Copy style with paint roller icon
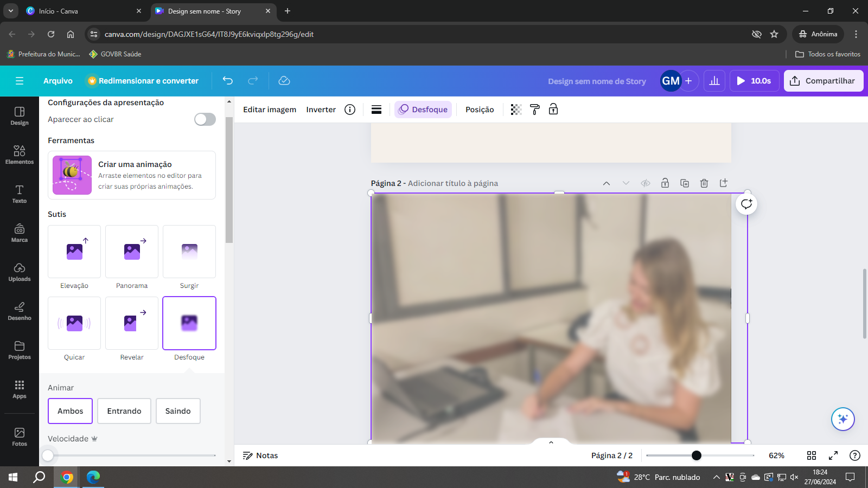 tap(535, 110)
